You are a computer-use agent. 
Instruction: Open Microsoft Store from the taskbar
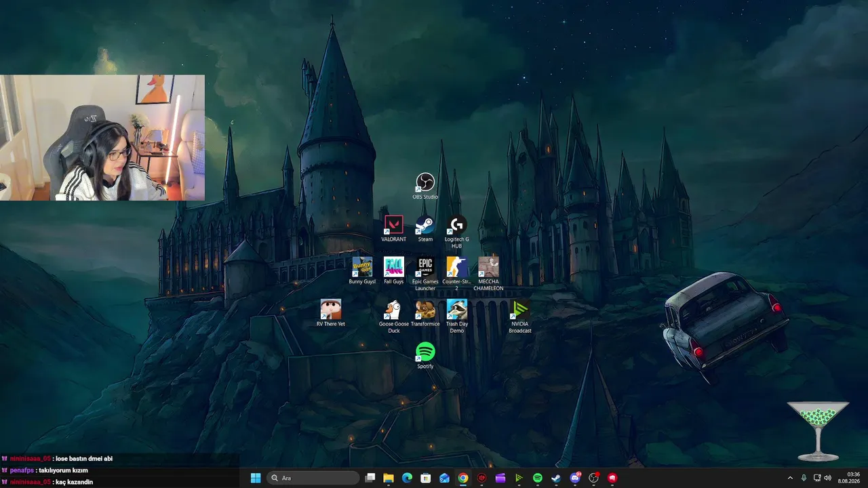426,478
